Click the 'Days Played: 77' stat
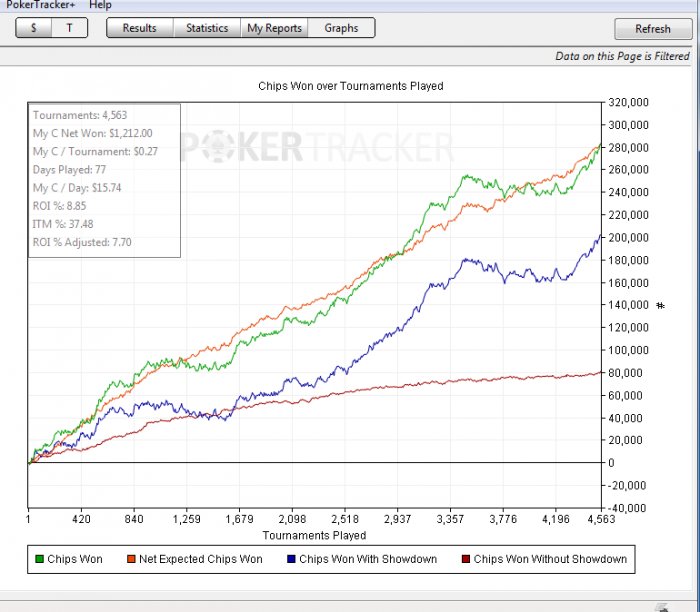The image size is (700, 612). (x=69, y=170)
